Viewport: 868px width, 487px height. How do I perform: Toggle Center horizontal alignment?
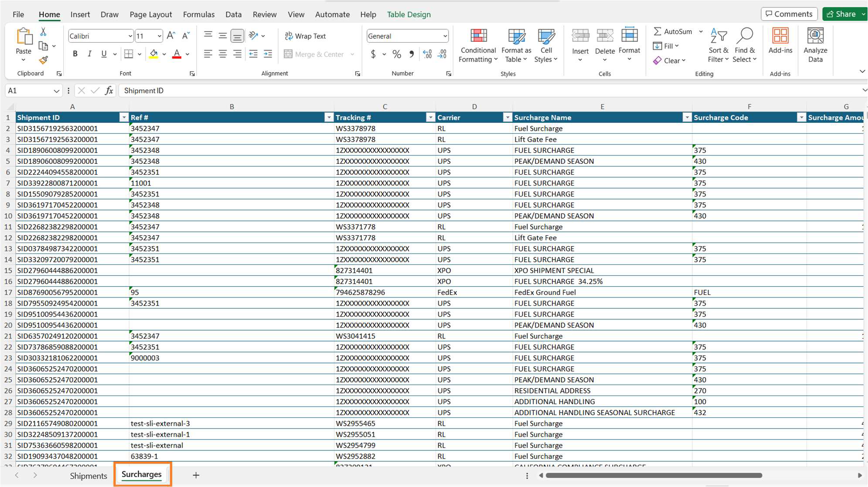[x=223, y=54]
